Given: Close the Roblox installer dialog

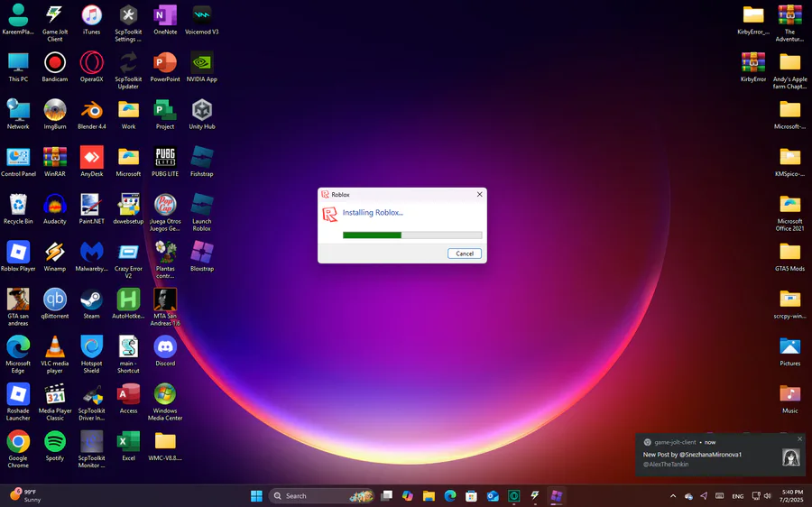Looking at the screenshot, I should coord(480,194).
